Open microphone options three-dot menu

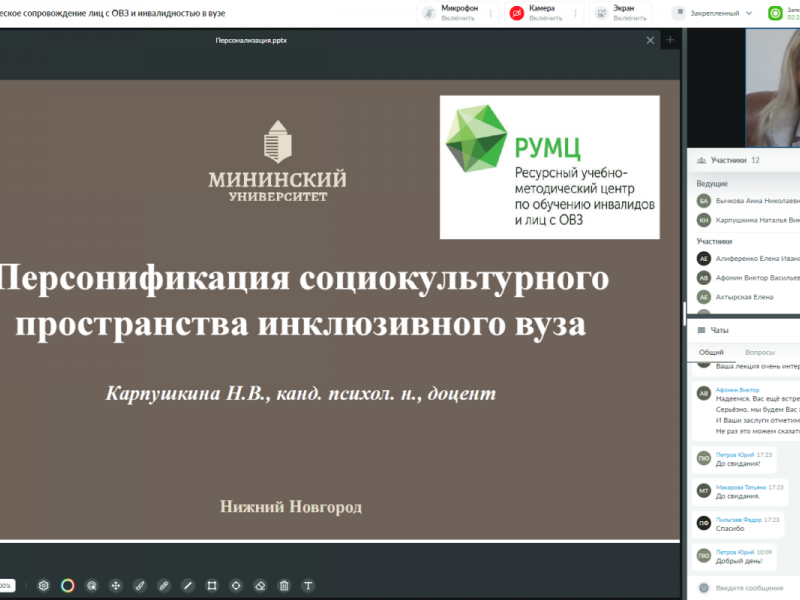coord(490,13)
